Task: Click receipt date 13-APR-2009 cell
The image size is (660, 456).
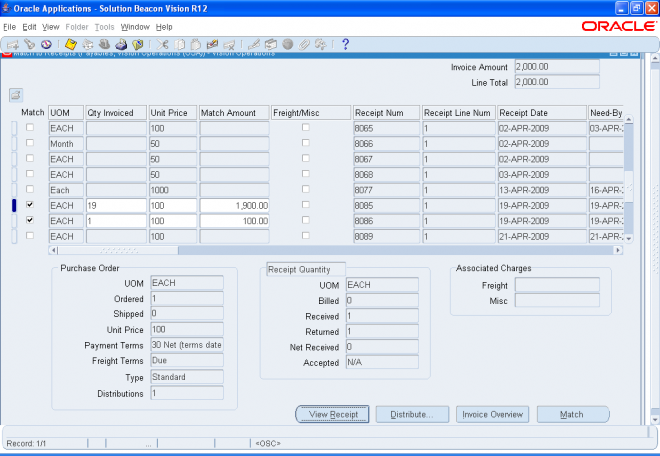Action: [x=542, y=190]
